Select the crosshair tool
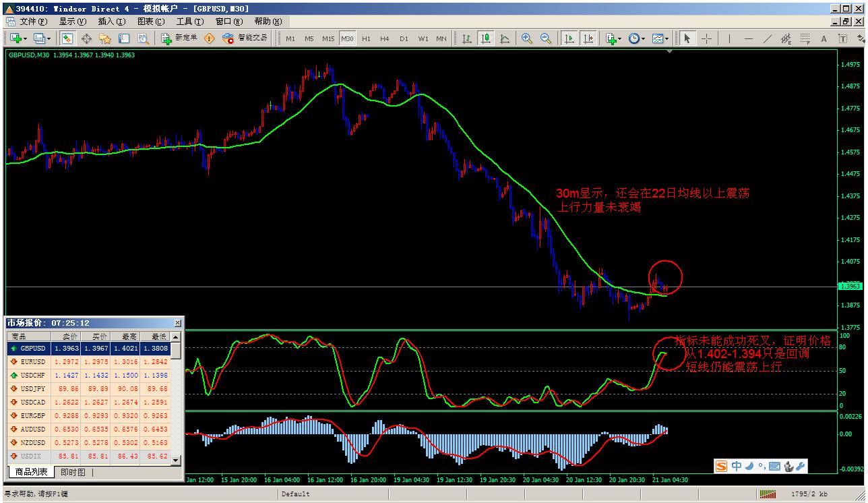This screenshot has width=868, height=503. (706, 38)
